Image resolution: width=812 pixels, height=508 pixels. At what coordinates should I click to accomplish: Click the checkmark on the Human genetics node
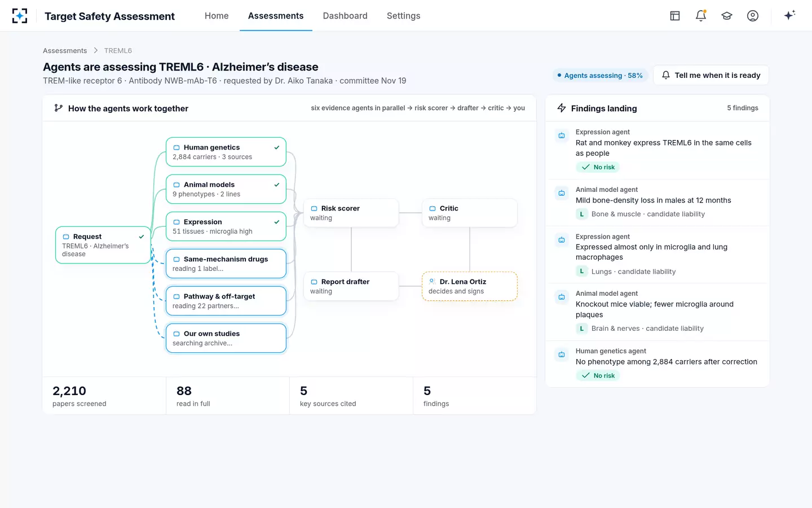(x=277, y=147)
